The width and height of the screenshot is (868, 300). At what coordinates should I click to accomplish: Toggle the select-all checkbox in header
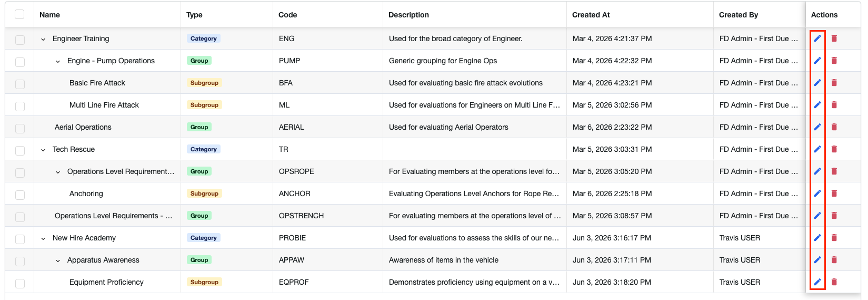[x=19, y=14]
